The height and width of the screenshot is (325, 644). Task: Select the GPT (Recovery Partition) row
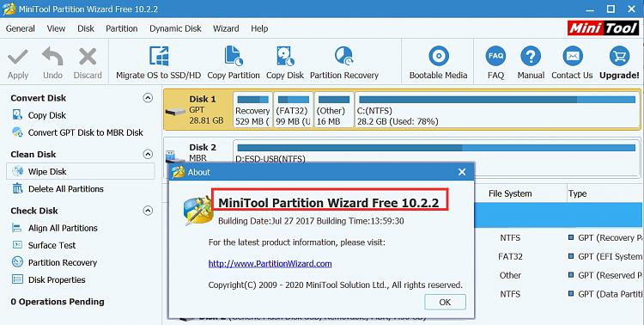click(559, 238)
